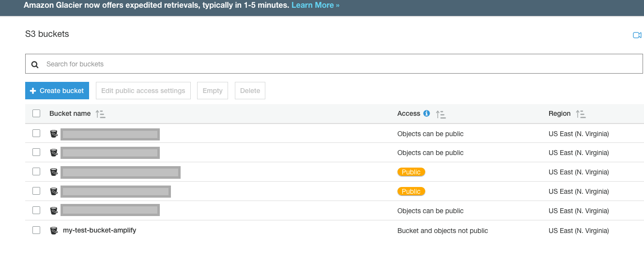This screenshot has height=264, width=644.
Task: Click in the Search for buckets field
Action: tap(334, 64)
